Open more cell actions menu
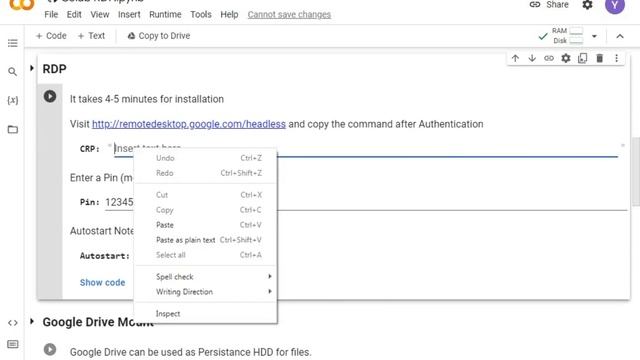640x360 pixels. (616, 58)
